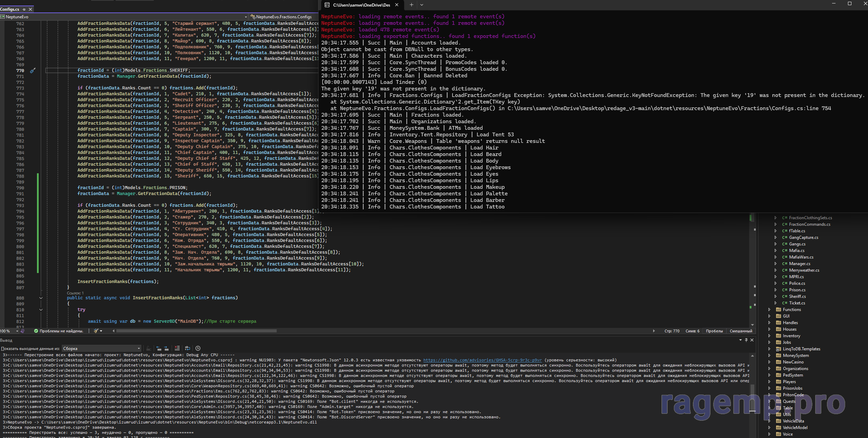
Task: Pin the output panel with pushpin
Action: [x=746, y=340]
